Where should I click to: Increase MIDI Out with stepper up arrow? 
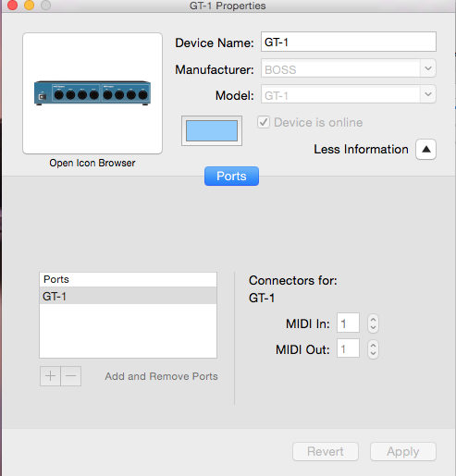373,346
